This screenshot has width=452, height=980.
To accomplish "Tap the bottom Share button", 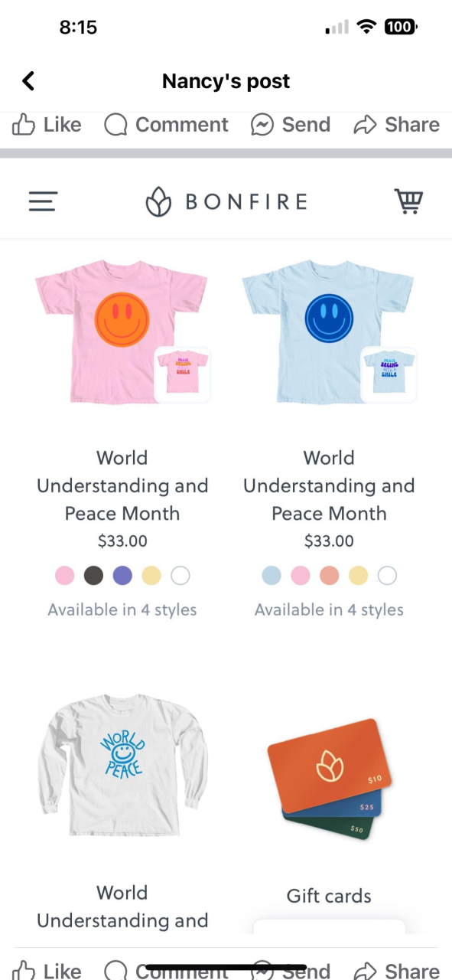I will (396, 971).
